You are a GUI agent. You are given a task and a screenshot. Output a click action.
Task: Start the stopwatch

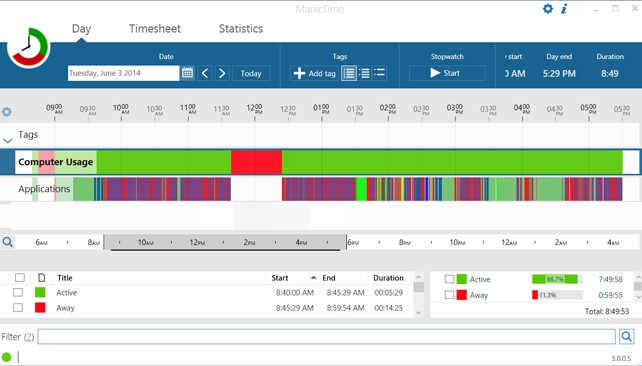tap(447, 73)
